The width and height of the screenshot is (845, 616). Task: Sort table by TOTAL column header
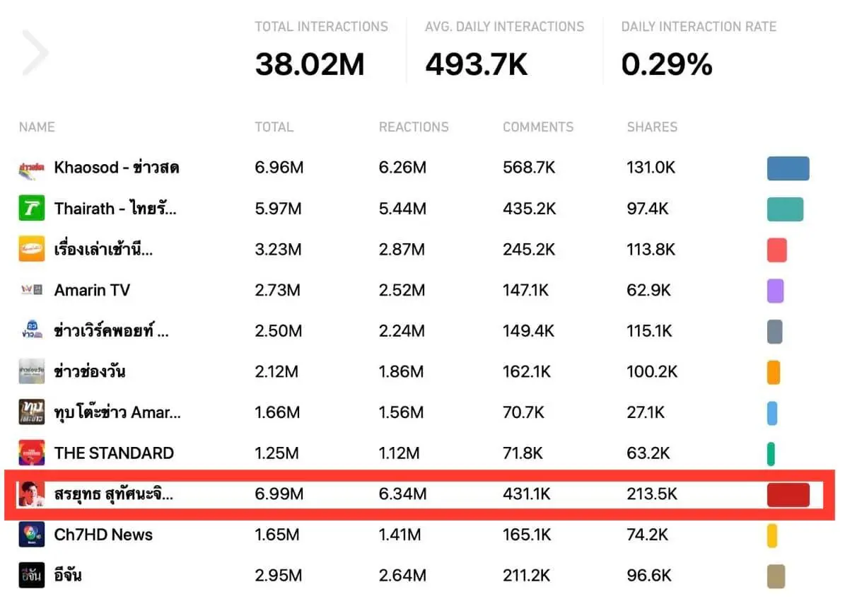(x=274, y=127)
